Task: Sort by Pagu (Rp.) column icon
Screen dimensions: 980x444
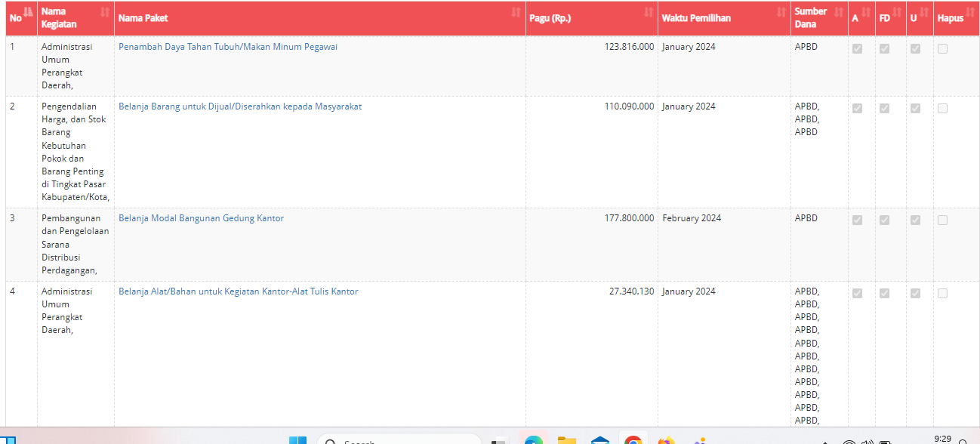Action: click(x=649, y=12)
